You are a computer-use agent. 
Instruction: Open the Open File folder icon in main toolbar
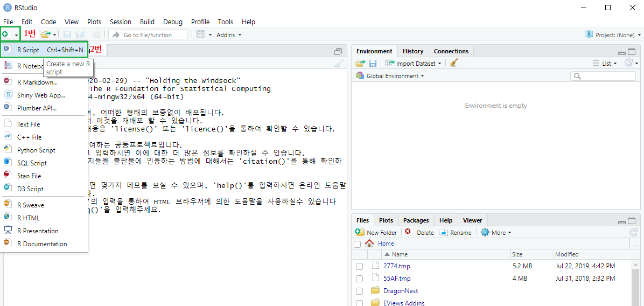[46, 34]
